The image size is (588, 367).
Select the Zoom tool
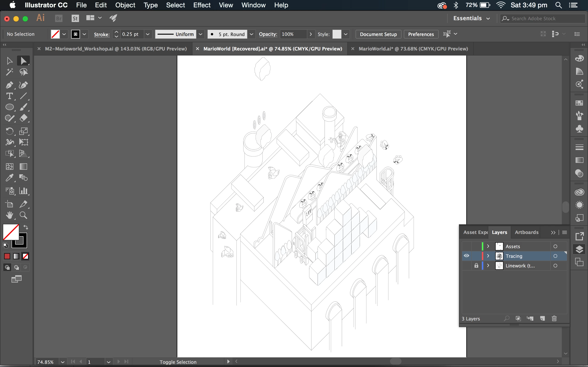point(23,215)
